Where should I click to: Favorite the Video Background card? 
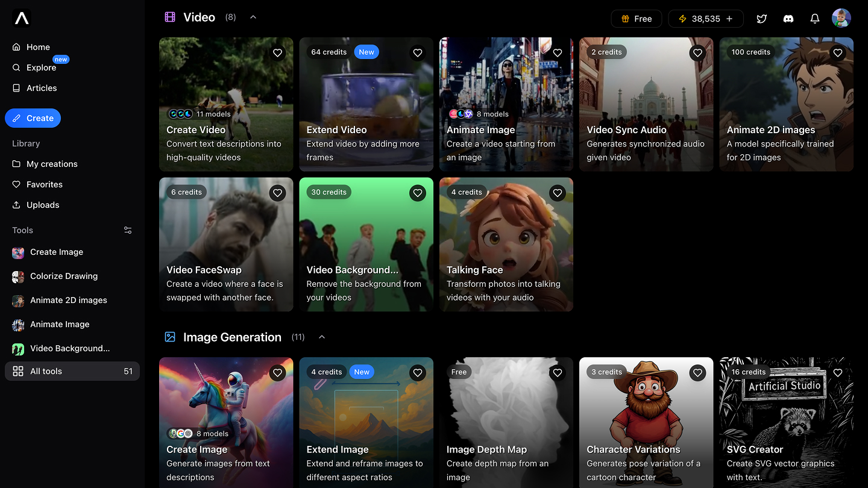tap(418, 193)
